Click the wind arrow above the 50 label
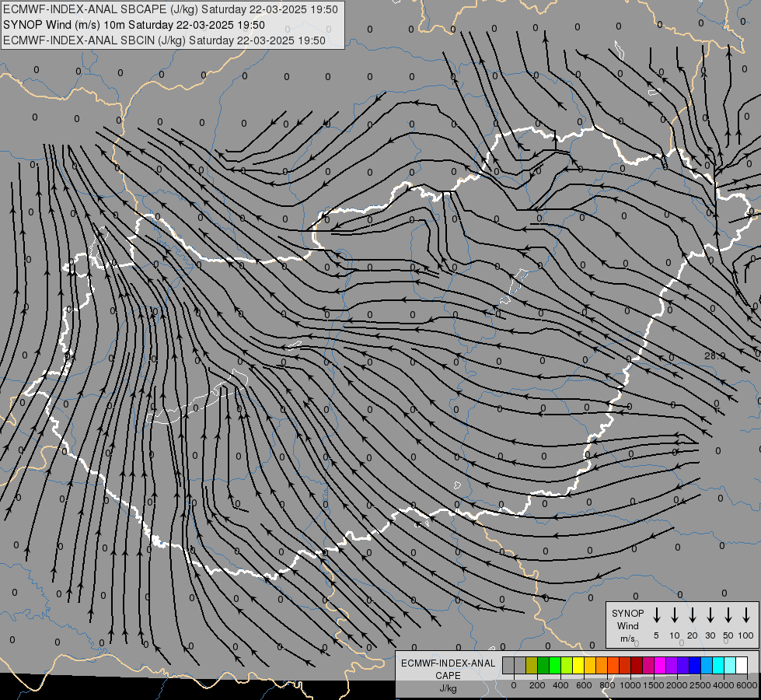Viewport: 761px width, 700px height. (x=728, y=615)
